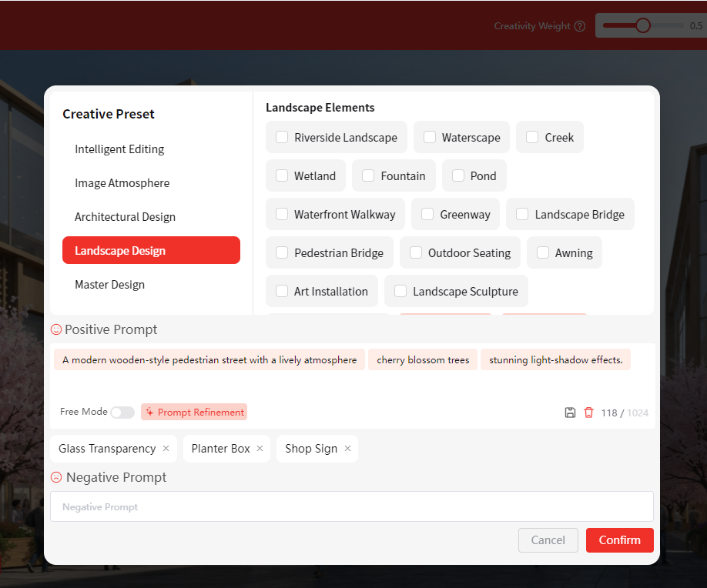Screen dimensions: 707x588
Task: Click the Positive Prompt smiley icon
Action: pyautogui.click(x=56, y=329)
